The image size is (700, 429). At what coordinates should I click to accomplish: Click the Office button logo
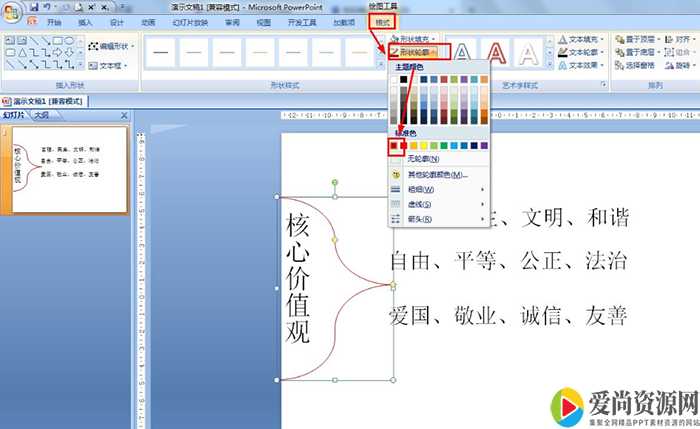[11, 9]
